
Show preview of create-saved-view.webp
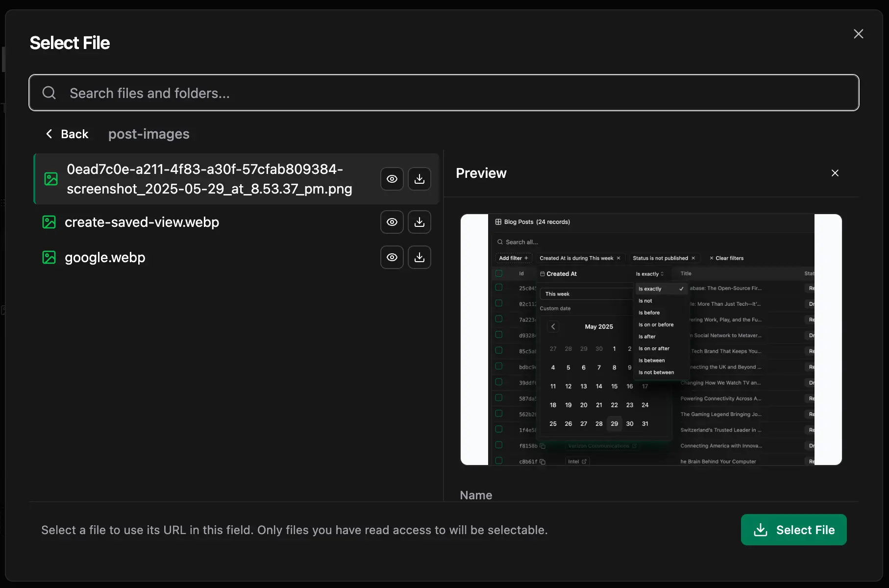392,222
